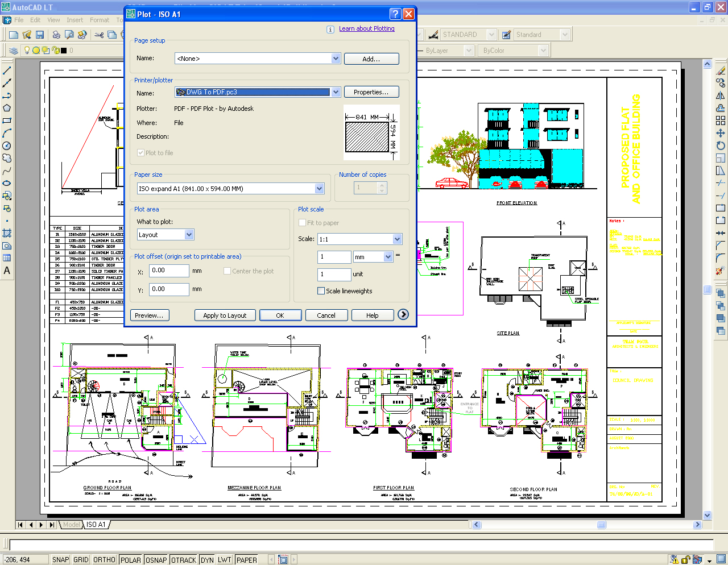The image size is (728, 565).
Task: Select the Revision Cloud tool
Action: pos(7,158)
